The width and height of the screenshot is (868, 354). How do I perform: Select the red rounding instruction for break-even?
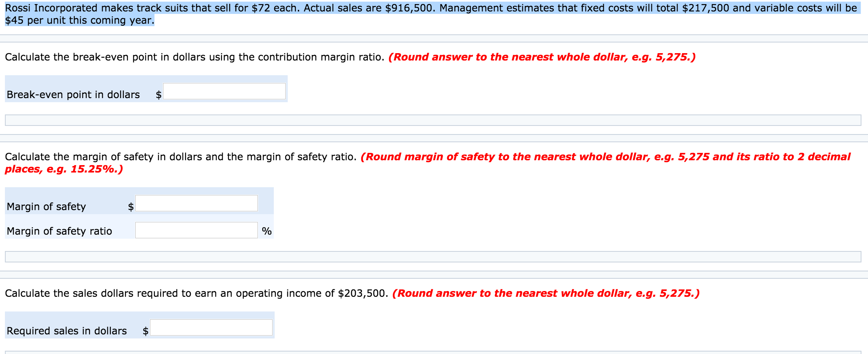tap(542, 57)
